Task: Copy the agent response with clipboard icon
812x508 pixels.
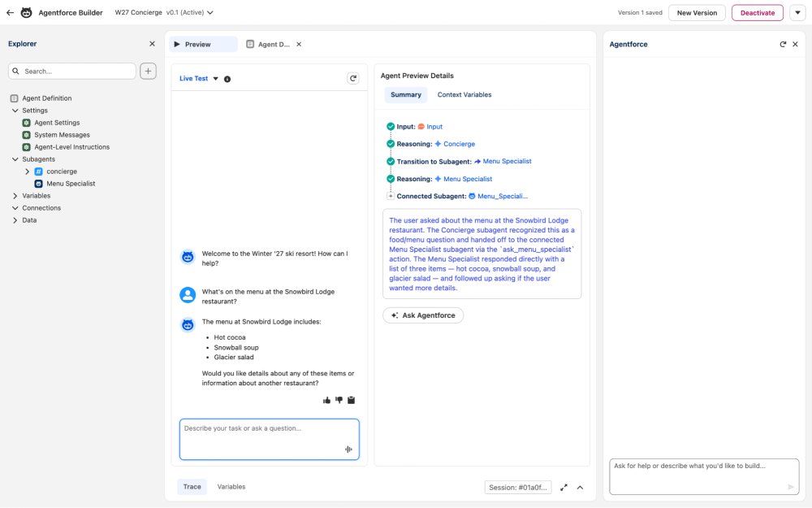Action: [351, 400]
